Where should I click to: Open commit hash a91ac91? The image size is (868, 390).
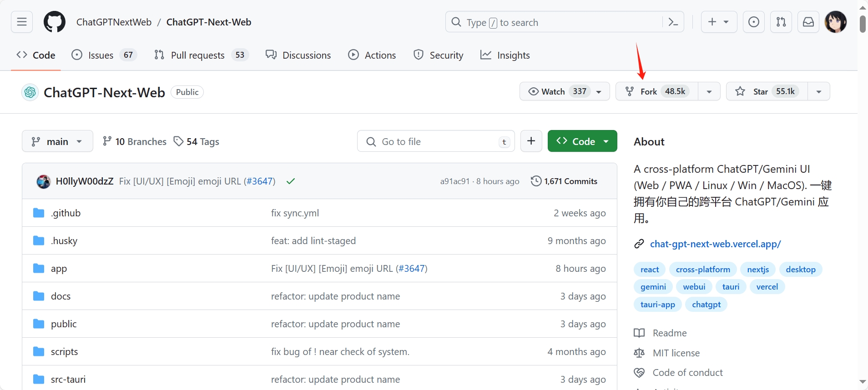click(x=455, y=181)
